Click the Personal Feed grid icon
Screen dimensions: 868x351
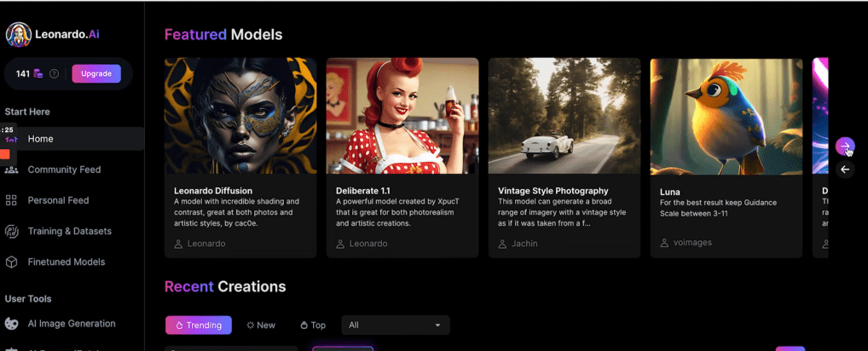point(12,200)
